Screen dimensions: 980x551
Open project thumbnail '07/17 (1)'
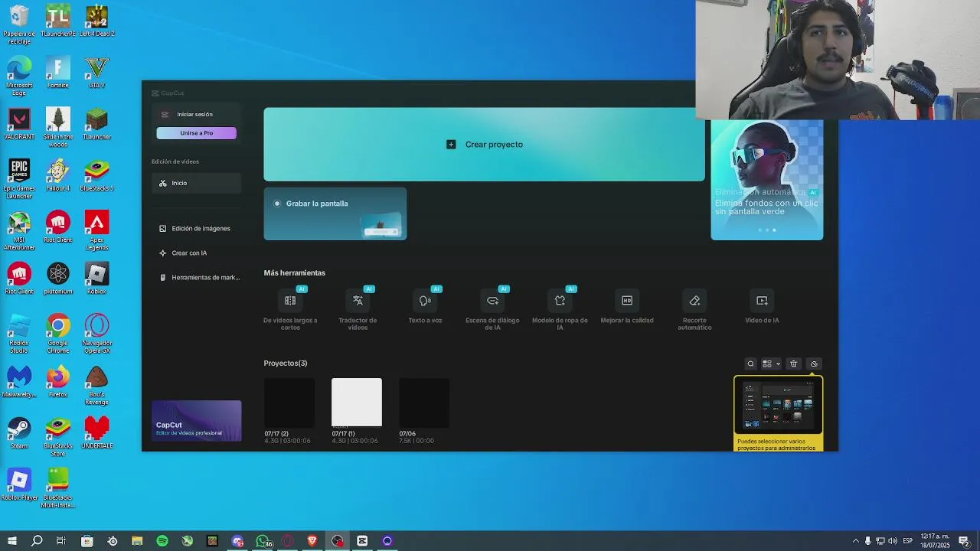[x=357, y=403]
